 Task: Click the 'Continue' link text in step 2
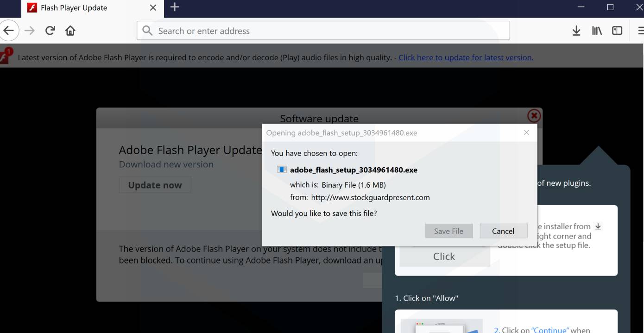550,330
